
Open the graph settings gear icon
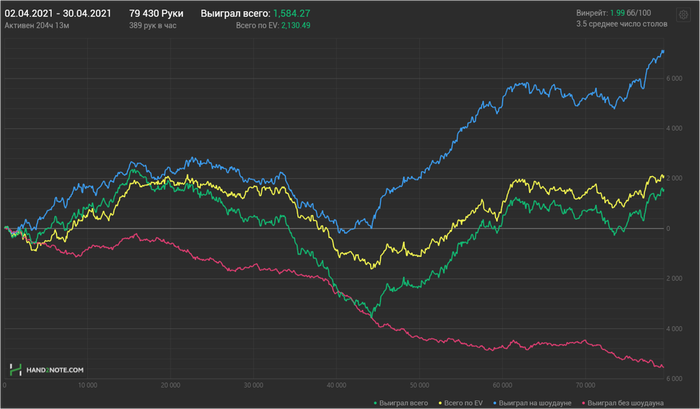click(683, 15)
